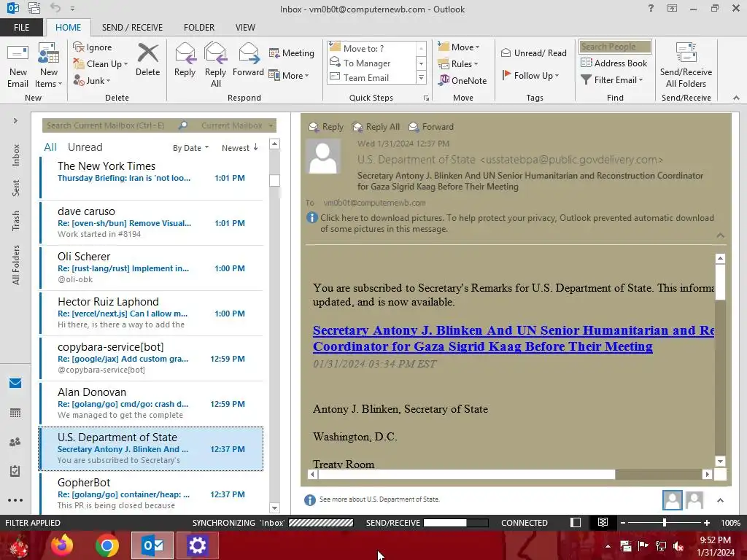This screenshot has width=747, height=560.
Task: Open the FILE tab
Action: 21,27
